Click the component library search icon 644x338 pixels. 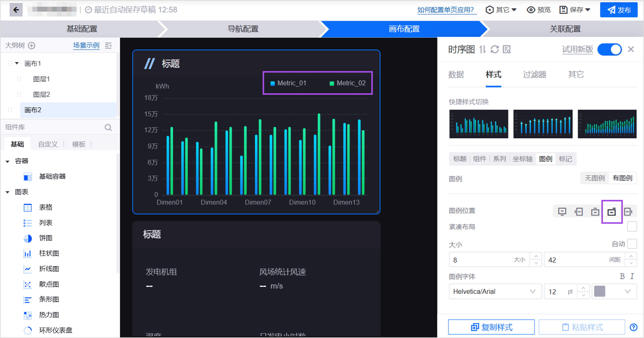pos(108,127)
